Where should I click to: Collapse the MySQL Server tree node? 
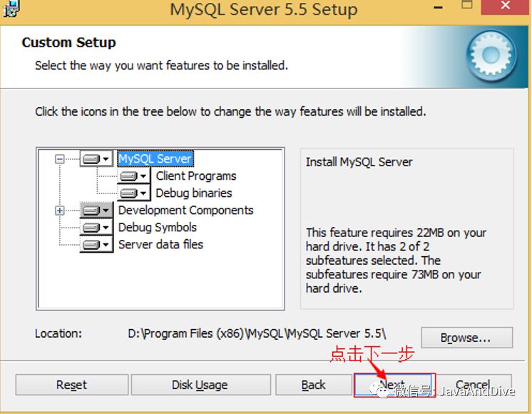[x=60, y=159]
